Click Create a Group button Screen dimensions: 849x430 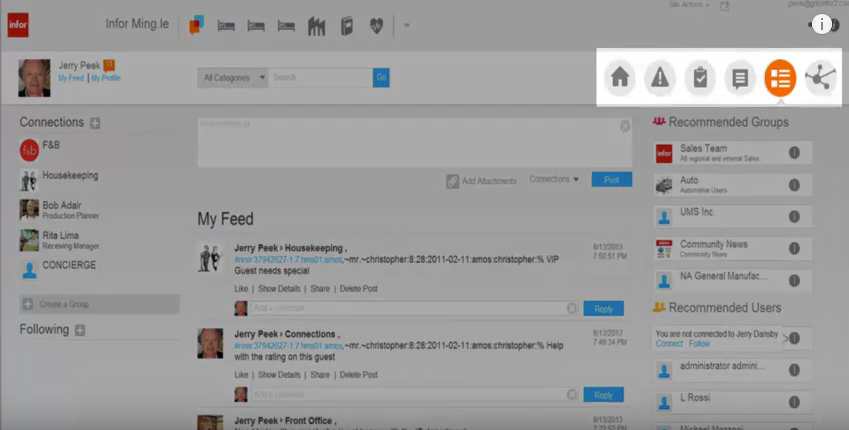point(99,304)
